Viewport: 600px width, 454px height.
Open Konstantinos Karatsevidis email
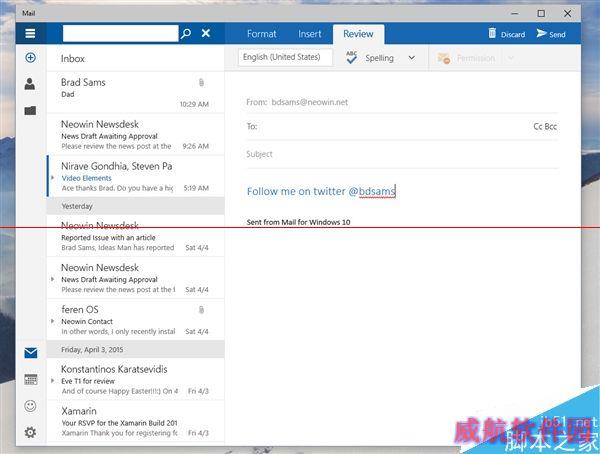[x=135, y=379]
